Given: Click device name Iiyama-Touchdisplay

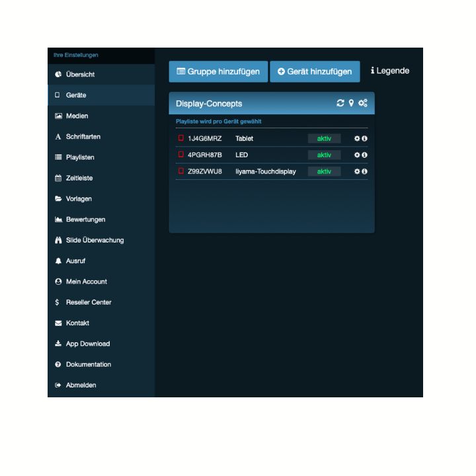Looking at the screenshot, I should tap(266, 171).
